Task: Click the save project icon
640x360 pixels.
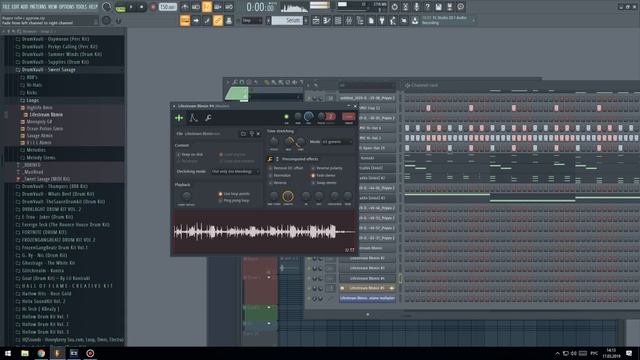Action: point(438,7)
